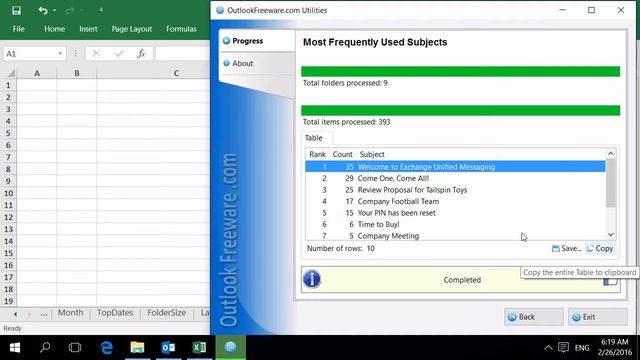
Task: Click the folders processed progress bar
Action: pos(460,71)
